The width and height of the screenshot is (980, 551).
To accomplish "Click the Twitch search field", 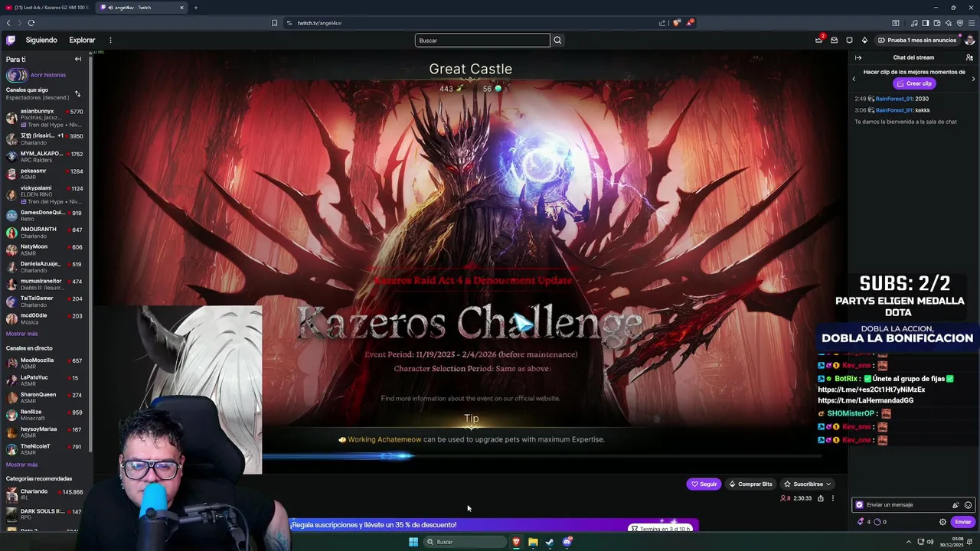I will click(x=482, y=40).
